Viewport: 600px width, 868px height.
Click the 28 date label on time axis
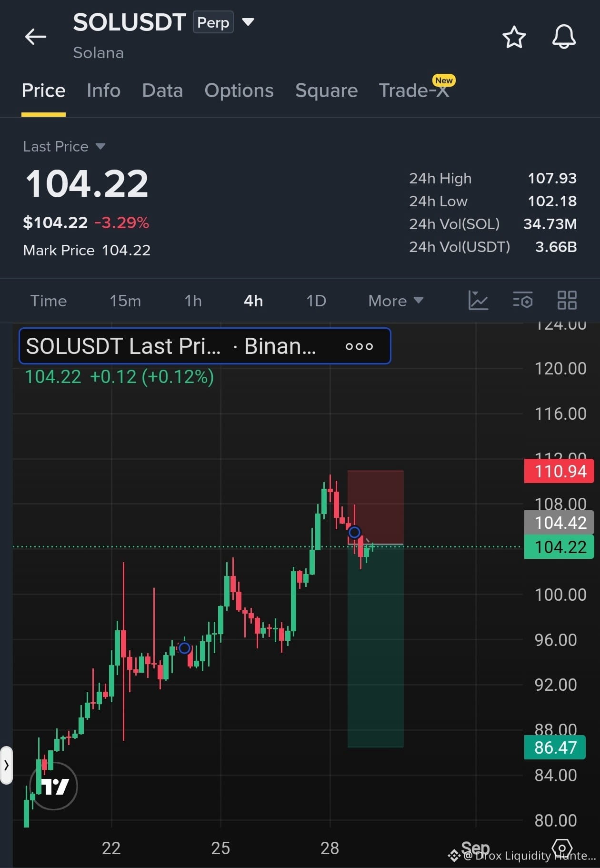[330, 848]
